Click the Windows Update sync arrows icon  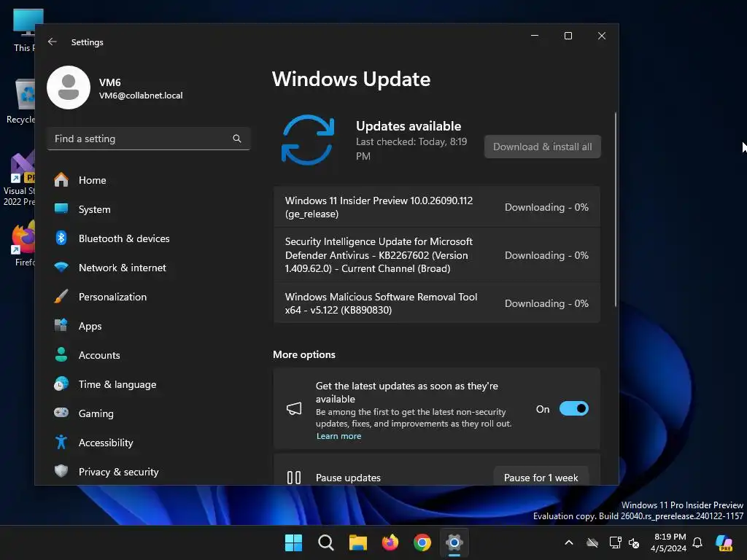pos(308,140)
